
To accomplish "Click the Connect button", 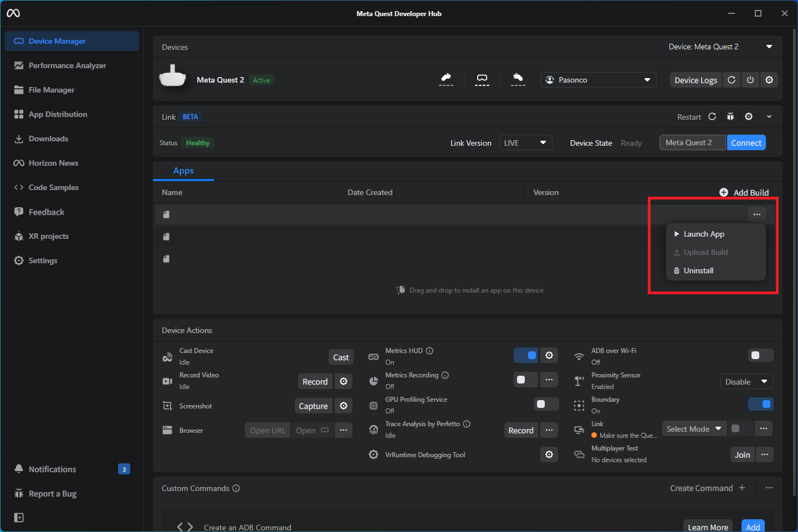I will 746,142.
